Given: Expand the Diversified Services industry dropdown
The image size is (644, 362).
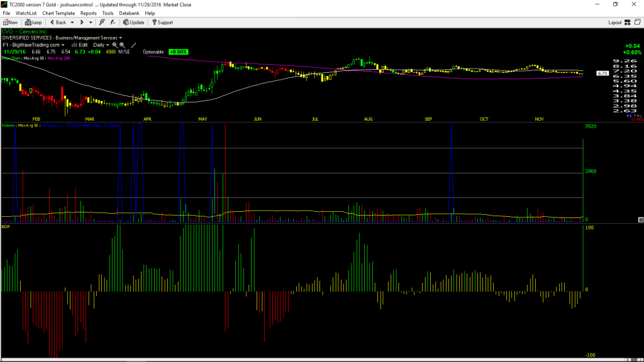Looking at the screenshot, I should coord(120,38).
